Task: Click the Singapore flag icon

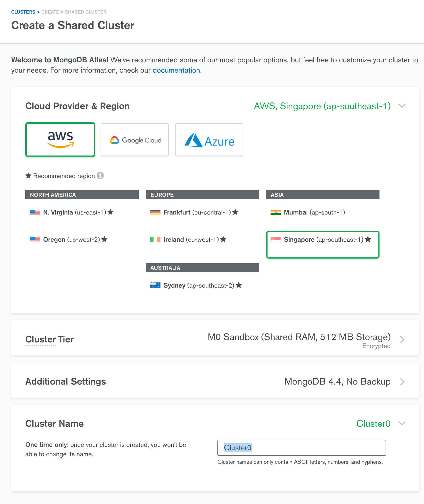Action: pos(276,240)
